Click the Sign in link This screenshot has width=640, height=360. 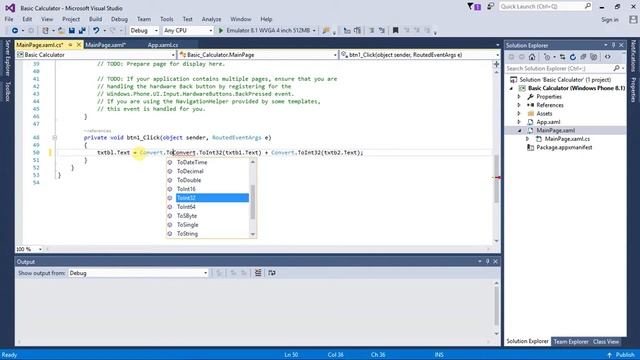609,20
